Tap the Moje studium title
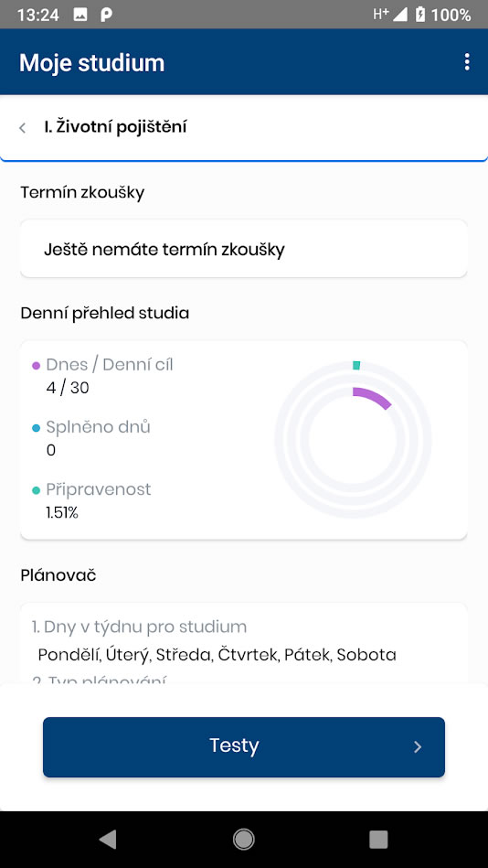The image size is (488, 868). (x=92, y=62)
